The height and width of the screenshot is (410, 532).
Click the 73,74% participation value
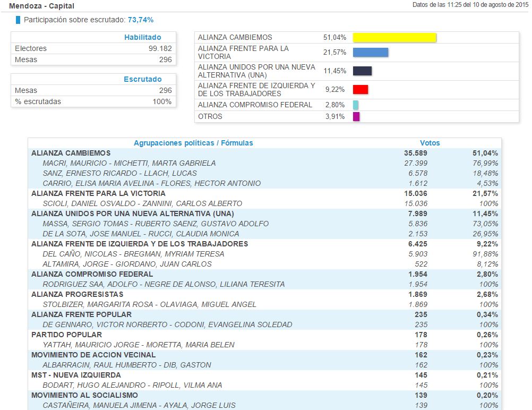(x=141, y=20)
